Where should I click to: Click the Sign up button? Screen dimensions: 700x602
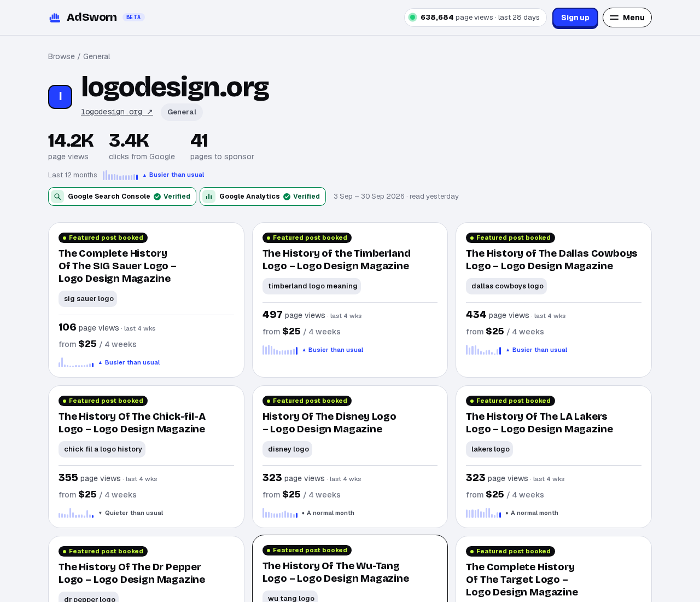coord(575,18)
